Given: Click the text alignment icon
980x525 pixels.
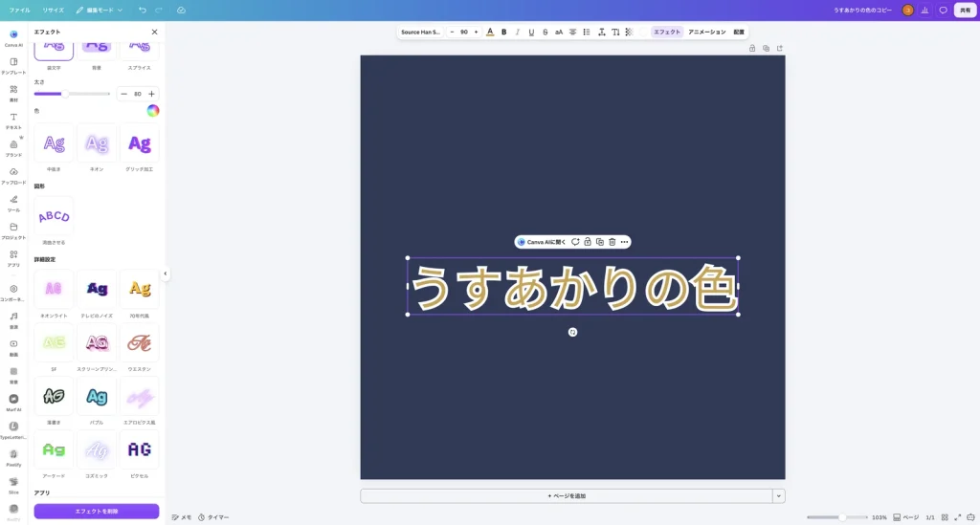Looking at the screenshot, I should [x=572, y=32].
